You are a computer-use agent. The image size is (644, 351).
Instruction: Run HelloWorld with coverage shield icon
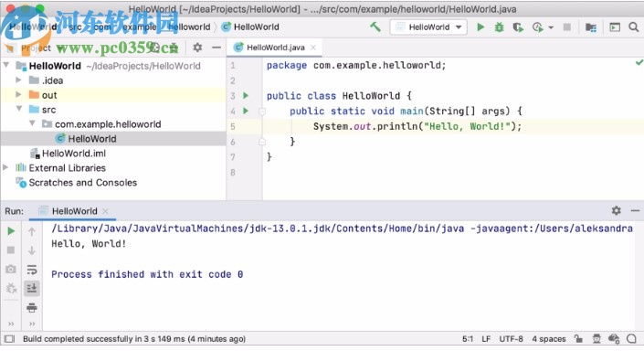518,27
